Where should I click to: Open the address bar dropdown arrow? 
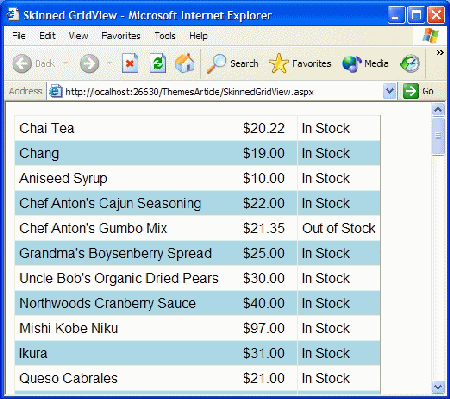click(x=389, y=91)
